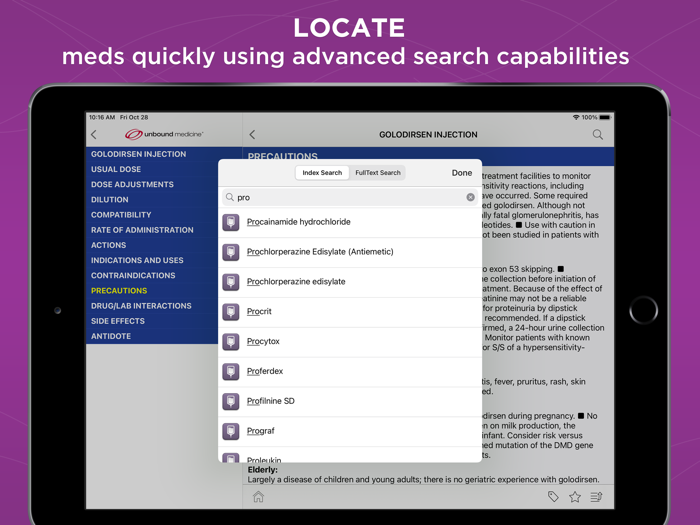Open search with magnifying glass icon
This screenshot has height=525, width=700.
click(x=597, y=134)
